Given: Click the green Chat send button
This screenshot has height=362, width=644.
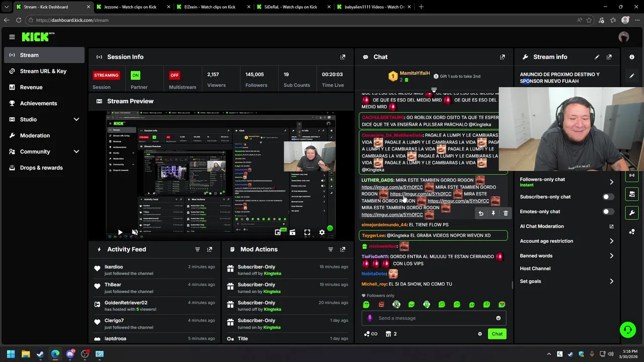Looking at the screenshot, I should tap(497, 334).
